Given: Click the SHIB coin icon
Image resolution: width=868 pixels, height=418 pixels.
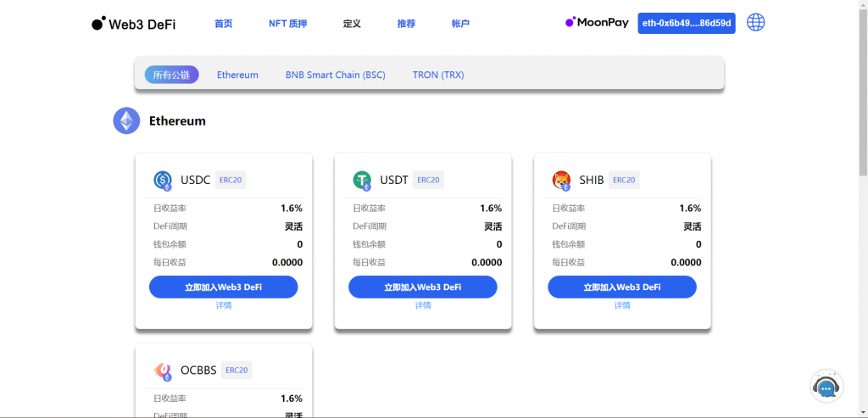Looking at the screenshot, I should point(561,180).
